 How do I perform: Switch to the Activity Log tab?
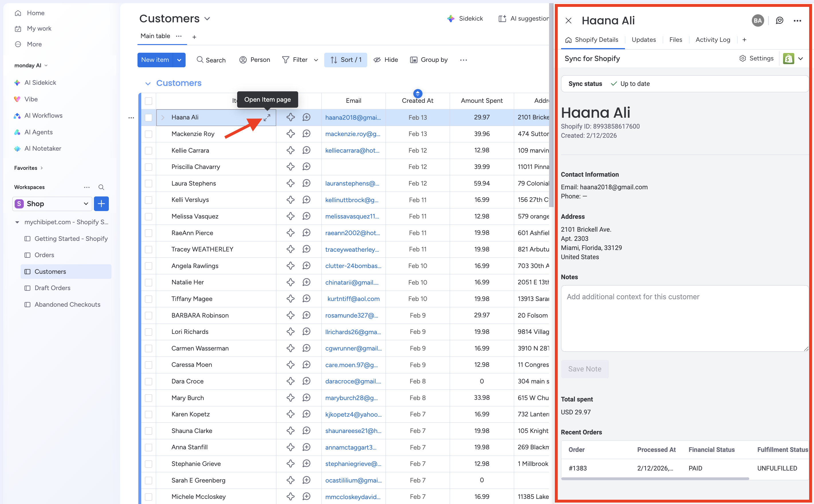tap(713, 40)
